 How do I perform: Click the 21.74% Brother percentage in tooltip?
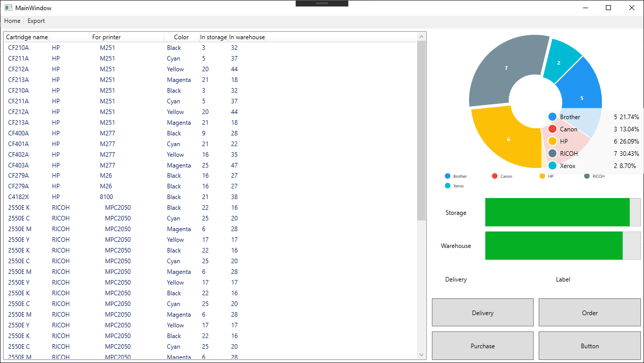tap(629, 117)
